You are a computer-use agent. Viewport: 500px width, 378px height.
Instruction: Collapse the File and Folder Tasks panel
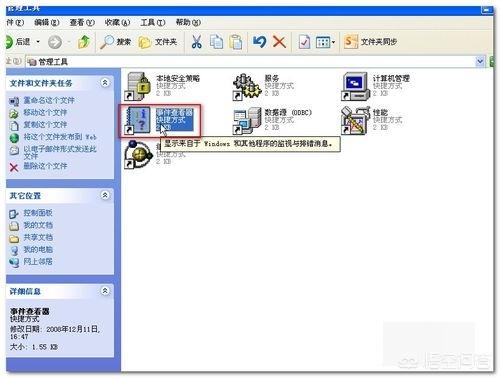[105, 83]
